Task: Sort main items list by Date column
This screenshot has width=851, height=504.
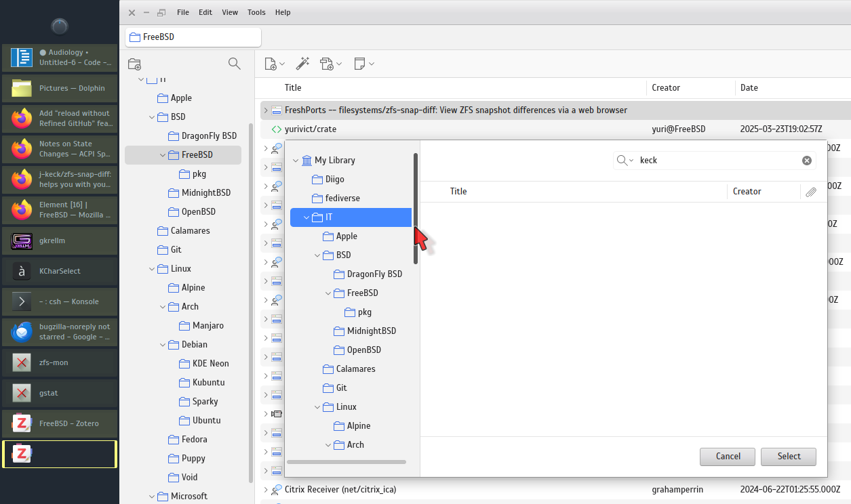Action: [749, 88]
